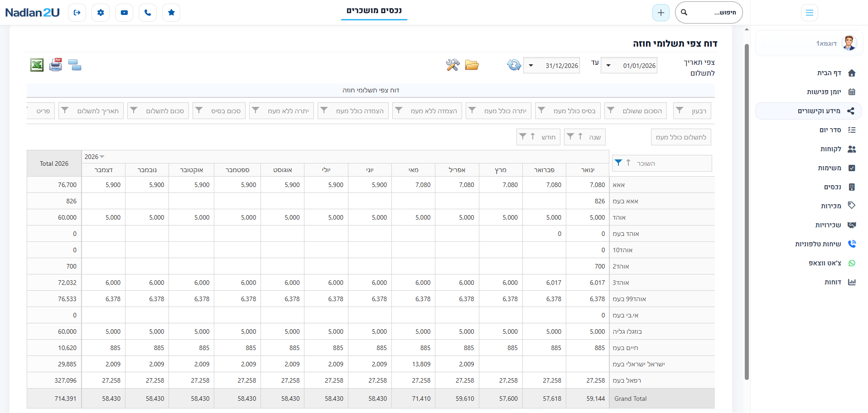Image resolution: width=868 pixels, height=413 pixels.
Task: Open the tools wrench icon
Action: (453, 65)
